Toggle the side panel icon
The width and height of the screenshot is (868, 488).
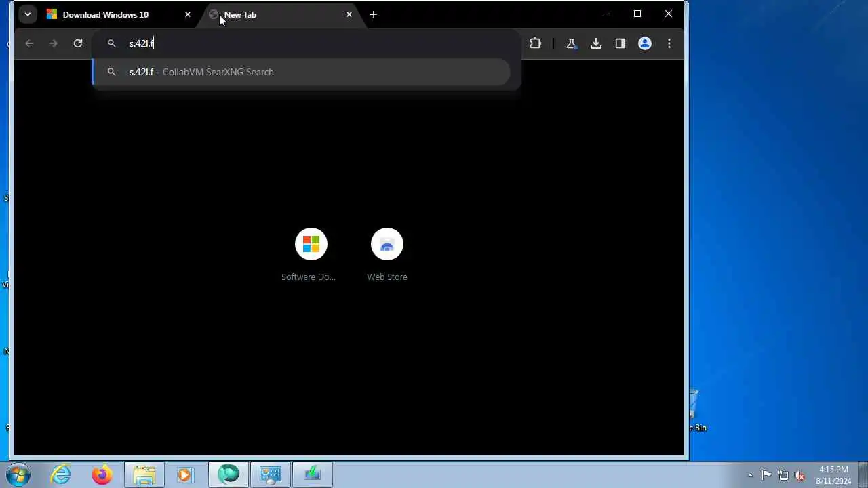620,43
